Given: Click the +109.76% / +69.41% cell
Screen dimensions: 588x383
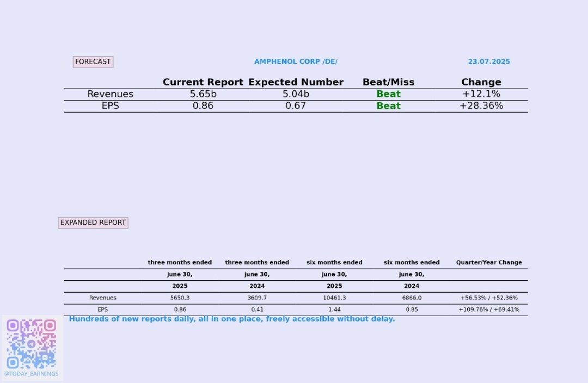Looking at the screenshot, I should [x=489, y=310].
